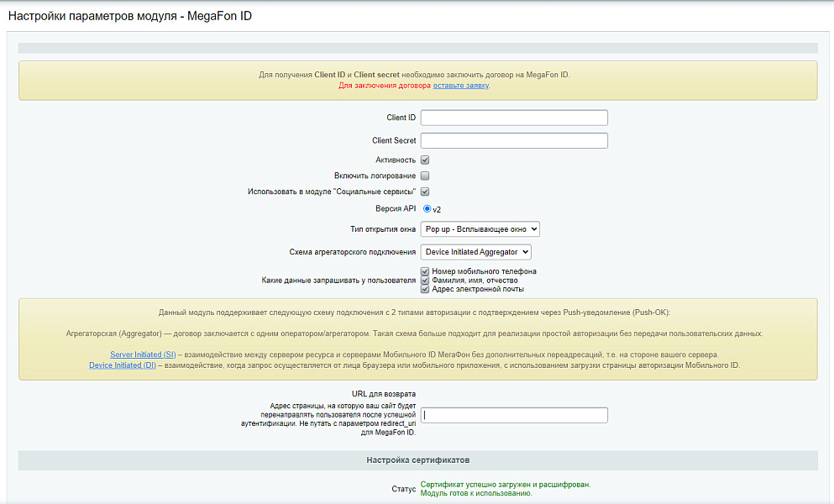This screenshot has width=834, height=504.
Task: Open the Схема агрегаторского подключения dropdown
Action: click(476, 251)
